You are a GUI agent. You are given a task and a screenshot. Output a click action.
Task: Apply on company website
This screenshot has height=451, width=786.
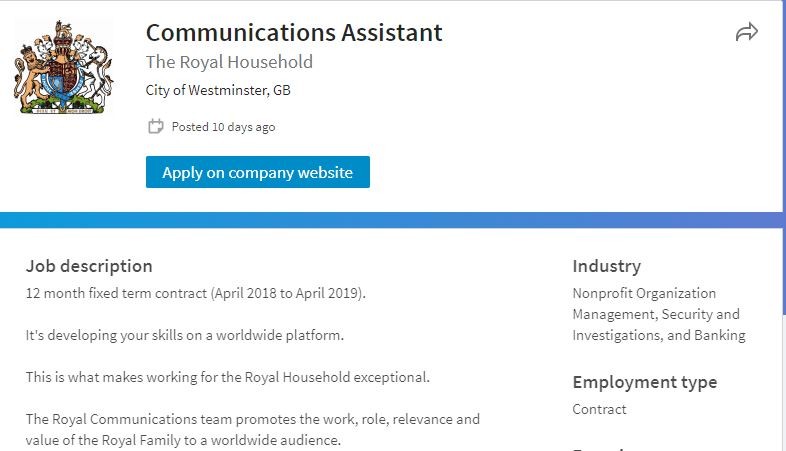click(258, 172)
